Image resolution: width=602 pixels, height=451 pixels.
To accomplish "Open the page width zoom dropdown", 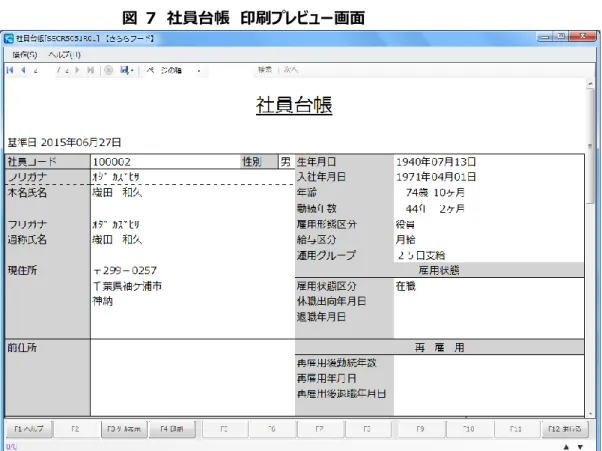I will [x=199, y=71].
